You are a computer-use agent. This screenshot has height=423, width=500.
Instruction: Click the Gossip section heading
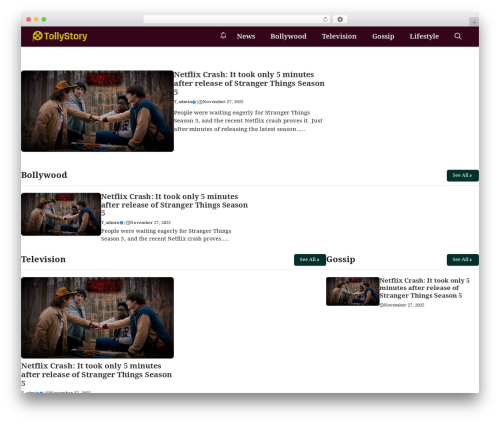tap(341, 259)
